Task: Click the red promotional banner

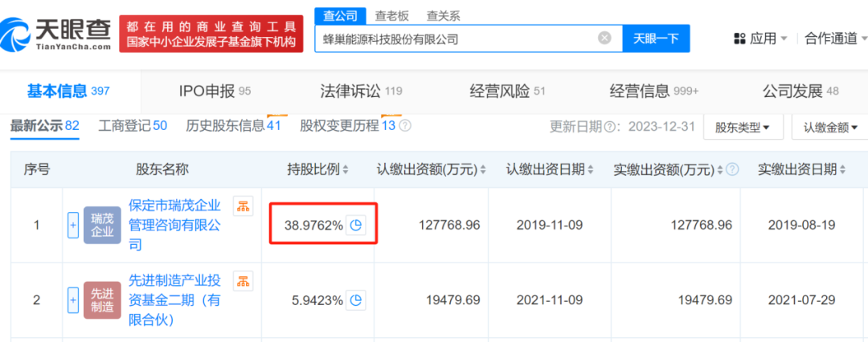Action: (211, 33)
